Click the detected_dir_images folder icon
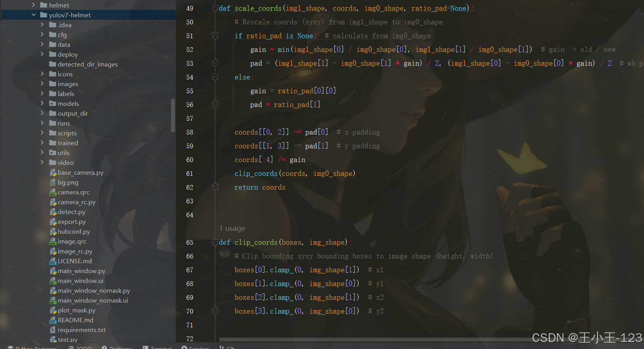Viewport: 644px width, 349px height. tap(53, 64)
